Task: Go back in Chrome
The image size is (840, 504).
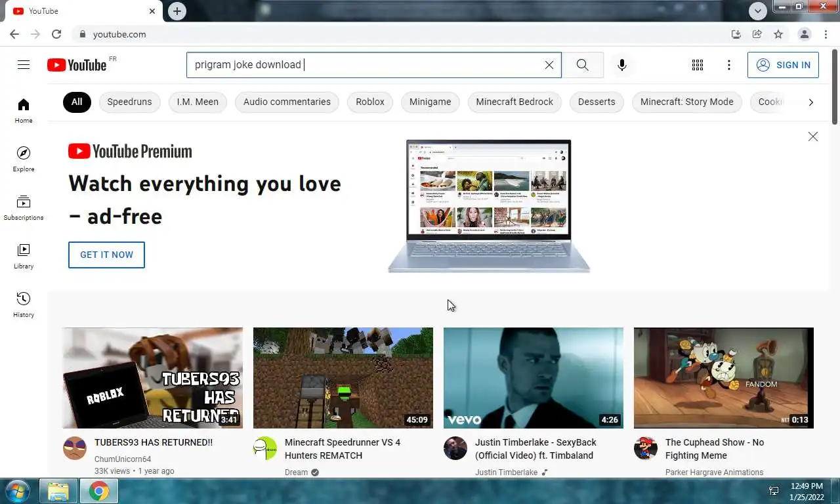Action: tap(14, 34)
